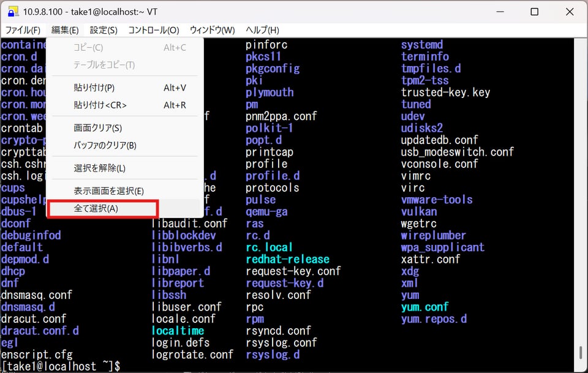Click the vertical scrollbar thumb
This screenshot has width=588, height=373.
(x=581, y=353)
